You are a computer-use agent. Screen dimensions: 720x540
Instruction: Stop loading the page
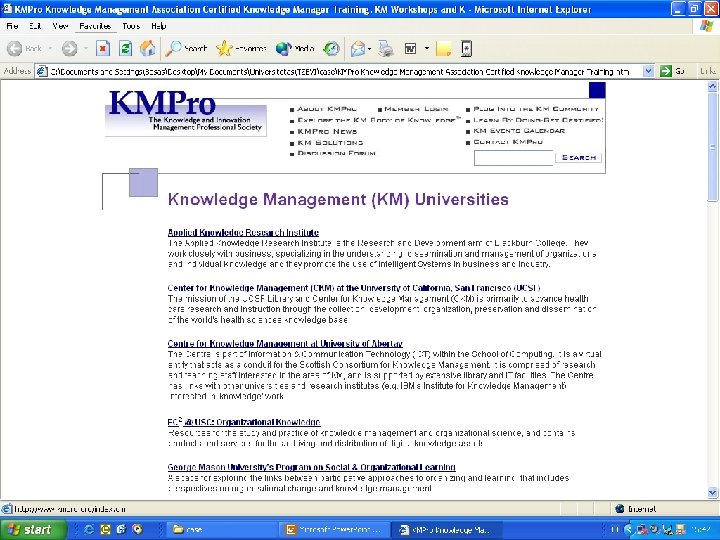(x=103, y=48)
